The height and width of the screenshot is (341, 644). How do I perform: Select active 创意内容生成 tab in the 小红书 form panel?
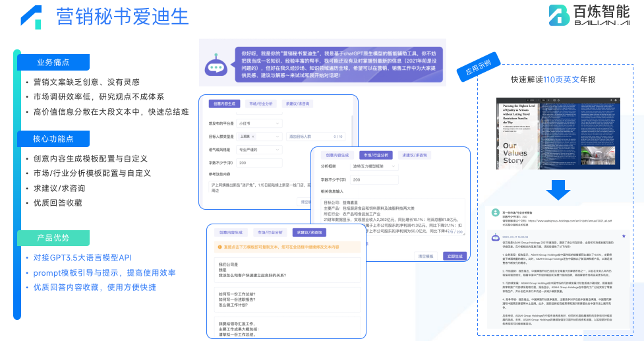(x=224, y=104)
